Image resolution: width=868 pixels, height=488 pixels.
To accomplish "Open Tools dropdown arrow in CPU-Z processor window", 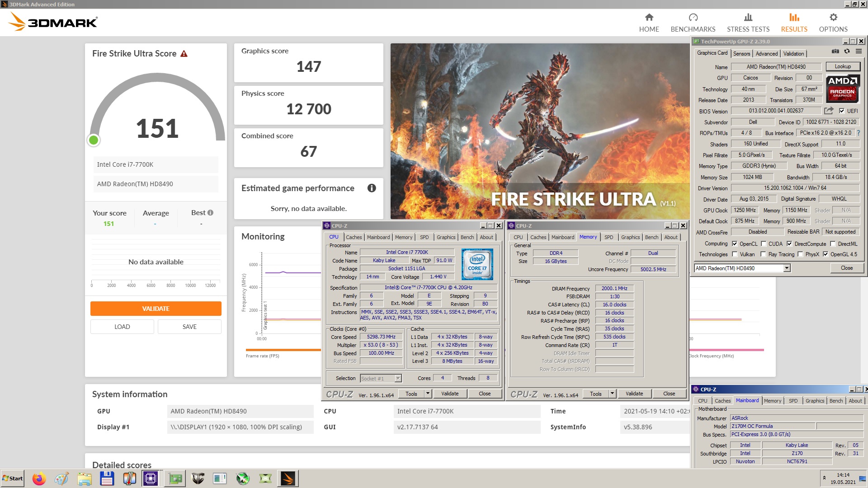I will click(x=428, y=394).
